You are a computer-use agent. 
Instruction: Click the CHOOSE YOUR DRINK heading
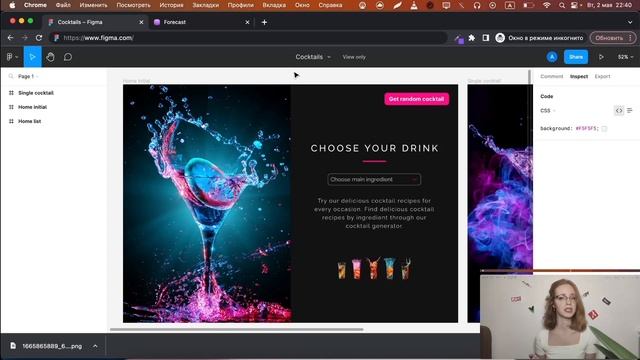pyautogui.click(x=374, y=148)
